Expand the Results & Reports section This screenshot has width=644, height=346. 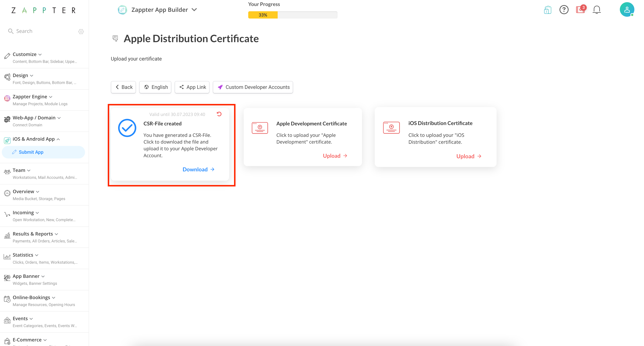56,234
